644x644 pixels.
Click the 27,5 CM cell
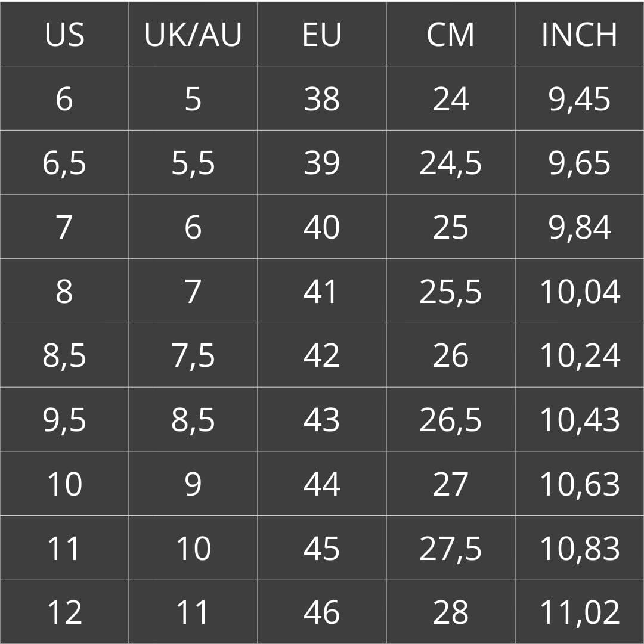[451, 549]
